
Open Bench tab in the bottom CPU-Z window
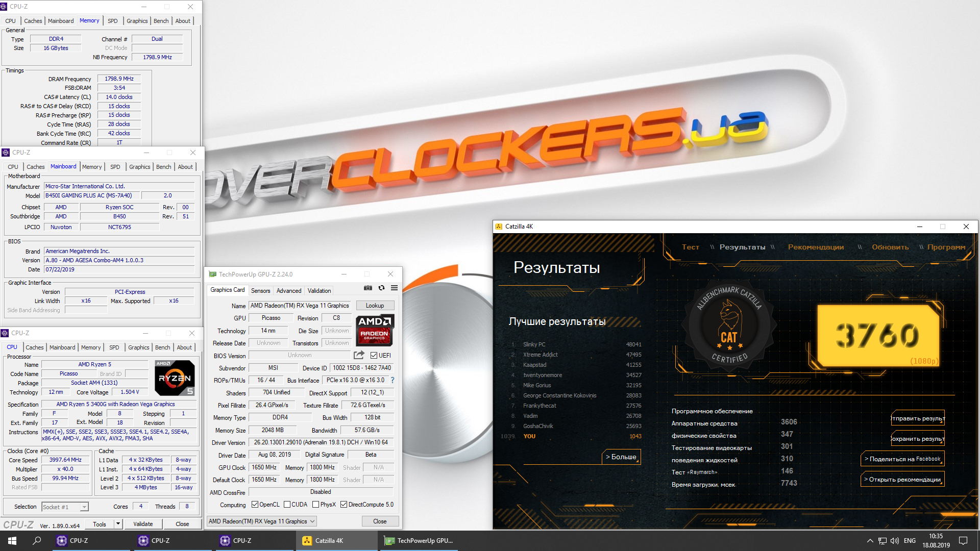[163, 347]
